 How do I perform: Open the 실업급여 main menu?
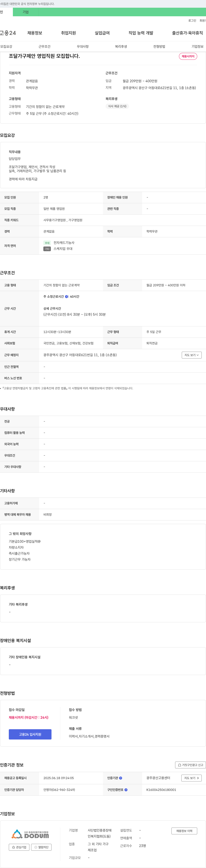click(102, 33)
